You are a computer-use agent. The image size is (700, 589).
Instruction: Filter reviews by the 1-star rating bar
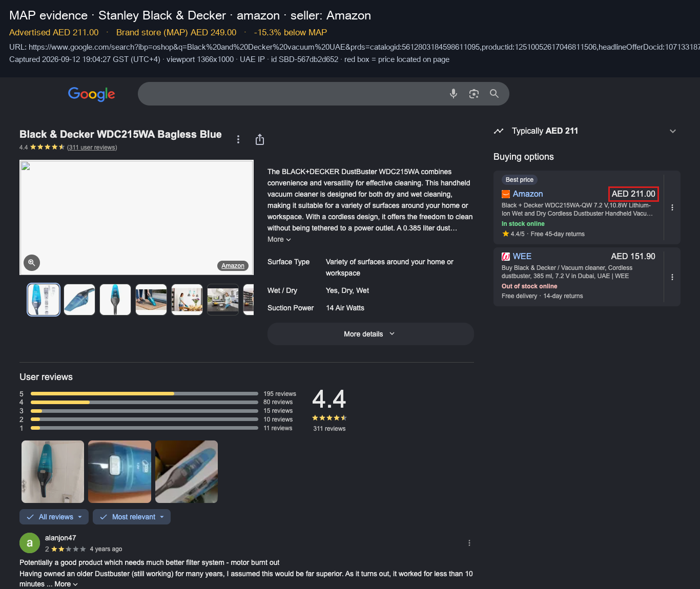click(145, 428)
